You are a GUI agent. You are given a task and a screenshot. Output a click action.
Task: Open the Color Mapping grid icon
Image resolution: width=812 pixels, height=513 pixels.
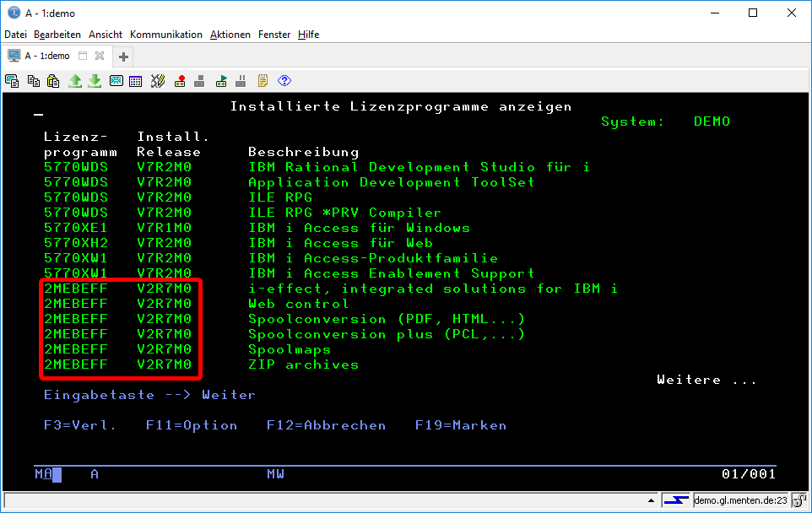click(x=136, y=81)
